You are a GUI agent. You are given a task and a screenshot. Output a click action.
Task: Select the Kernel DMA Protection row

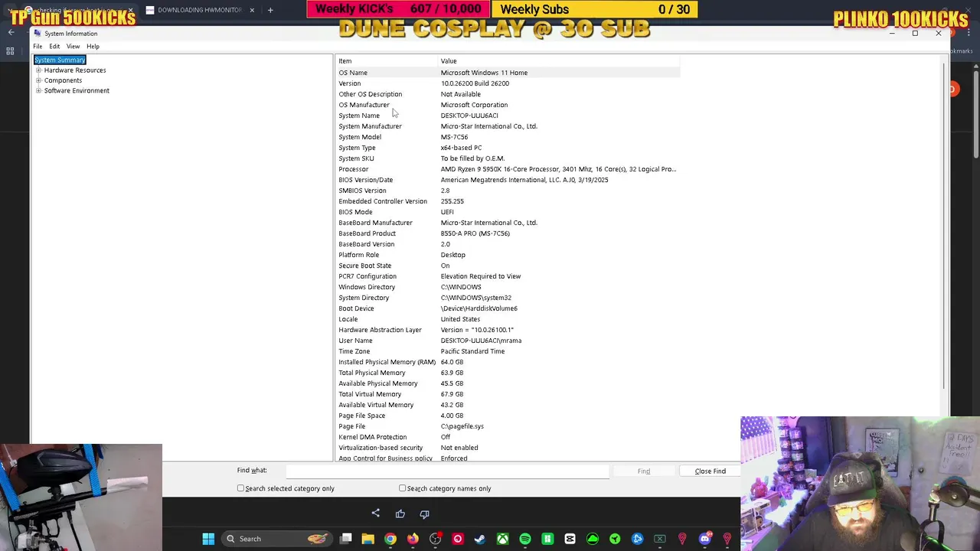click(x=508, y=437)
